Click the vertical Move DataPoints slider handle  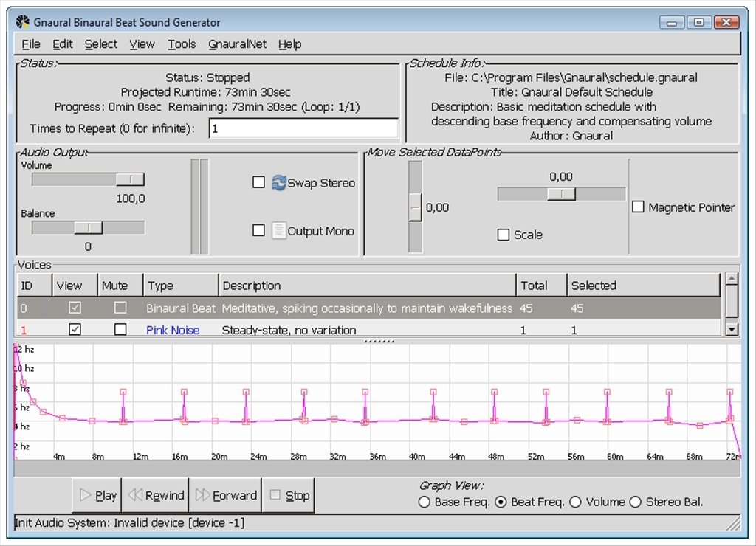click(415, 207)
